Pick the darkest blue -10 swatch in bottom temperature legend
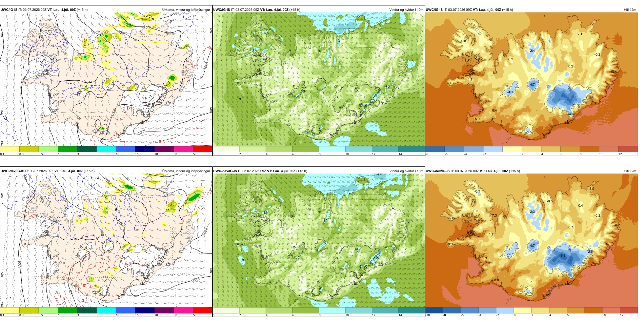The width and height of the screenshot is (644, 322). point(434,310)
